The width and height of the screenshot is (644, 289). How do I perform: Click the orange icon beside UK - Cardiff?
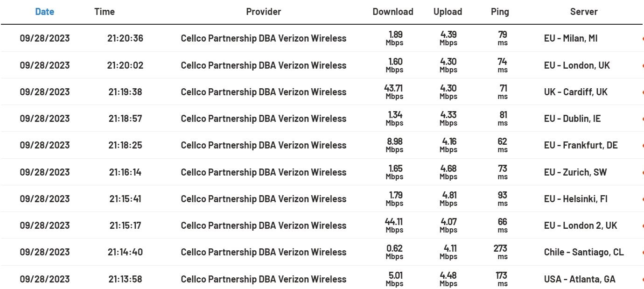tap(643, 92)
